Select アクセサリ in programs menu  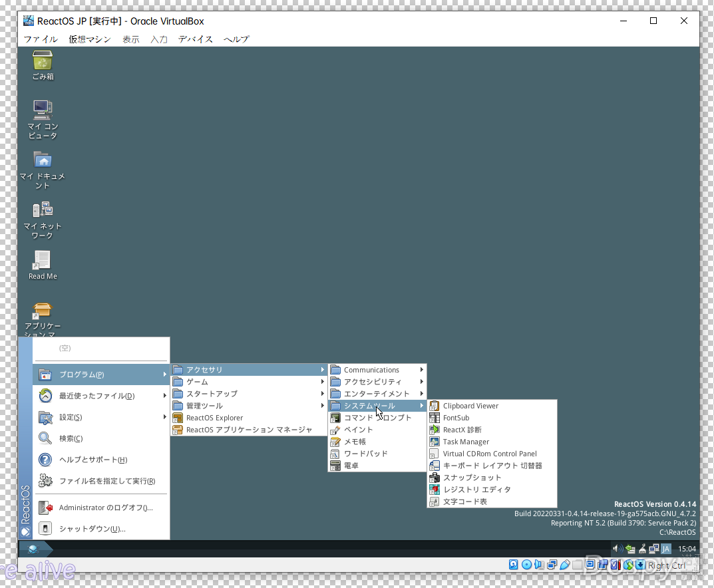(x=249, y=370)
